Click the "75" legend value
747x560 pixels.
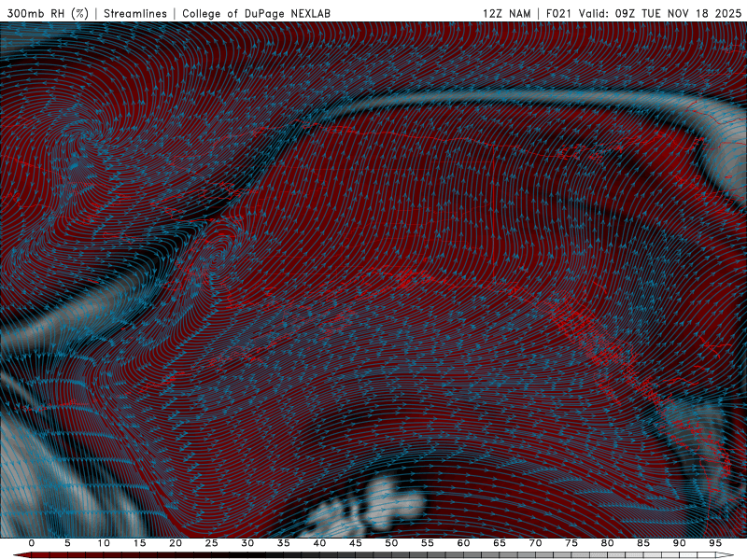(571, 543)
